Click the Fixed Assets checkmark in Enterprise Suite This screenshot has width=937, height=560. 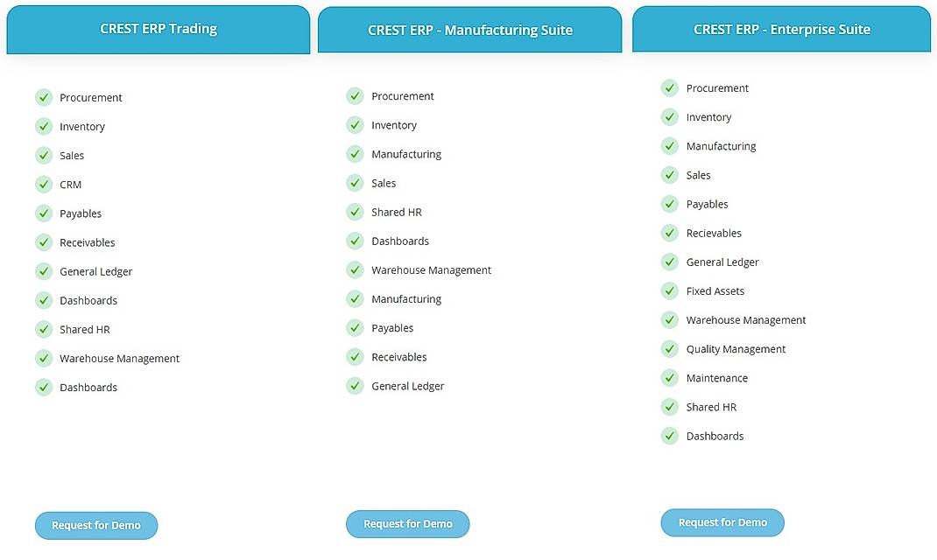669,290
